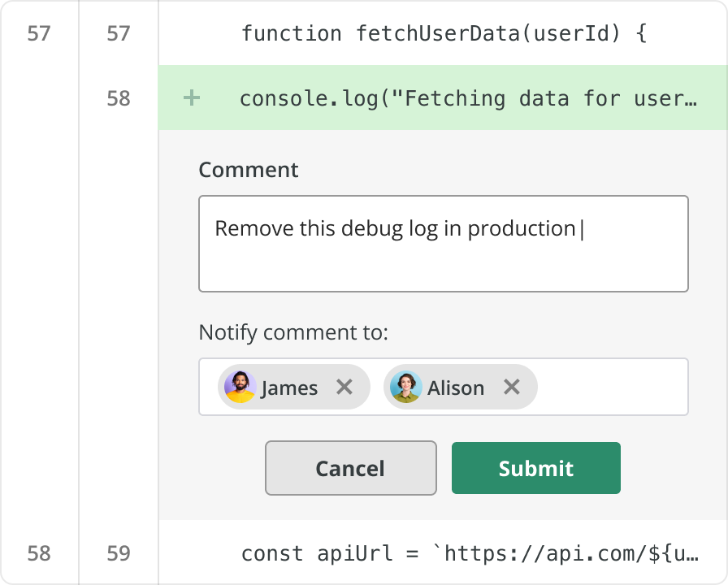Click new line number 57

click(x=119, y=33)
